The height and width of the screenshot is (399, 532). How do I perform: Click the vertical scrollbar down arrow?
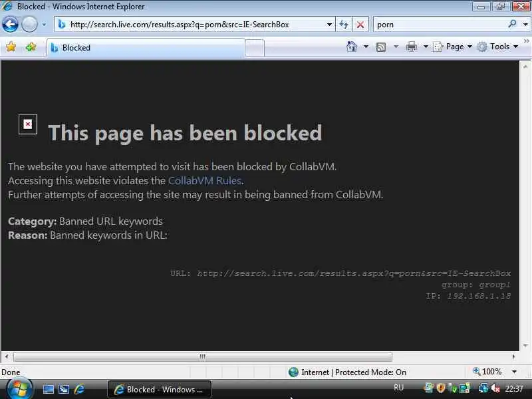click(525, 346)
